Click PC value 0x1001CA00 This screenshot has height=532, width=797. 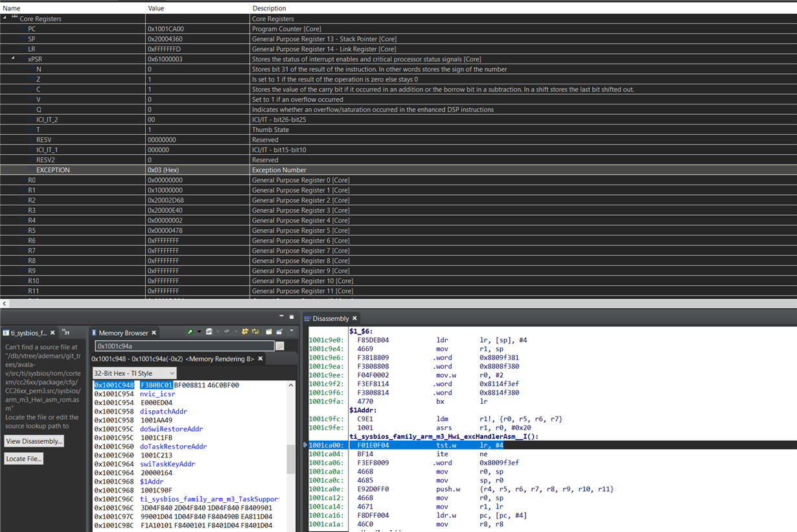(x=165, y=29)
